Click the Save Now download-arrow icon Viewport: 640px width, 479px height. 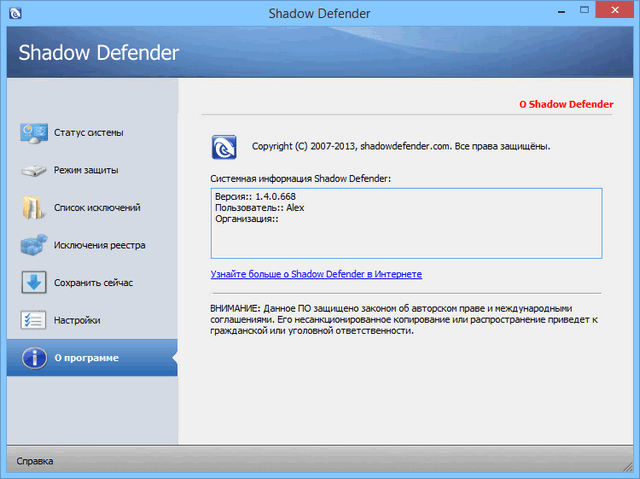click(34, 283)
